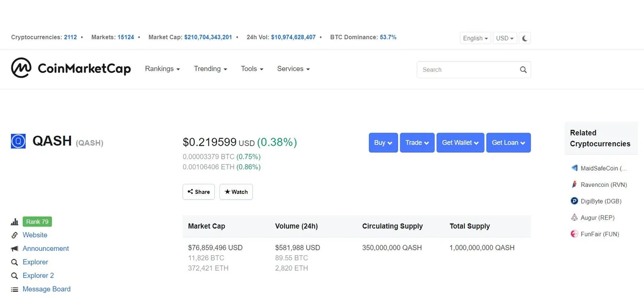Open the Get Loan dropdown

tap(509, 143)
